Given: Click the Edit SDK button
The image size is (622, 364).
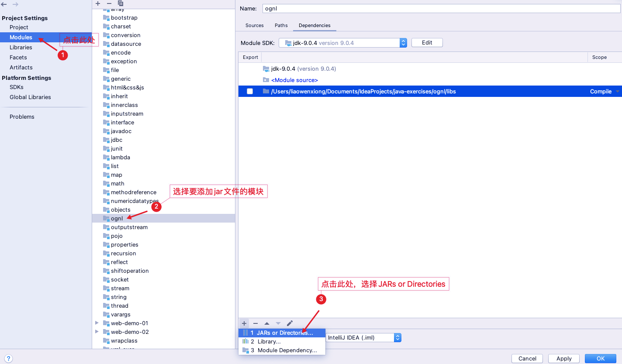Looking at the screenshot, I should coord(427,42).
